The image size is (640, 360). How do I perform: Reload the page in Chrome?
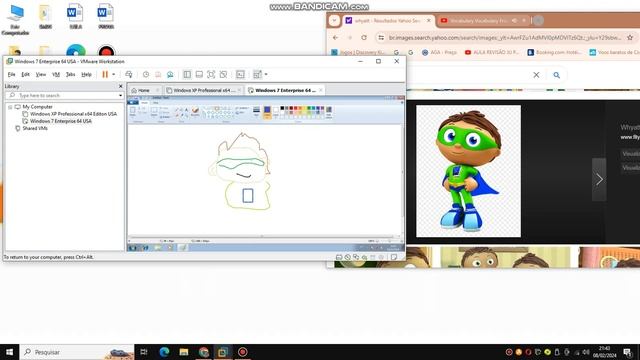coord(364,38)
